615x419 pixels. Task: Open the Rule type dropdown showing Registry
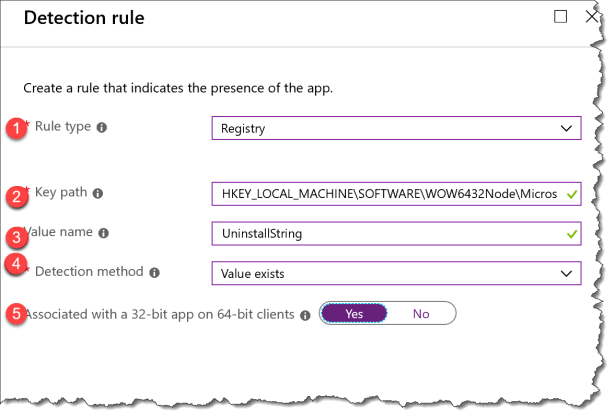coord(396,128)
